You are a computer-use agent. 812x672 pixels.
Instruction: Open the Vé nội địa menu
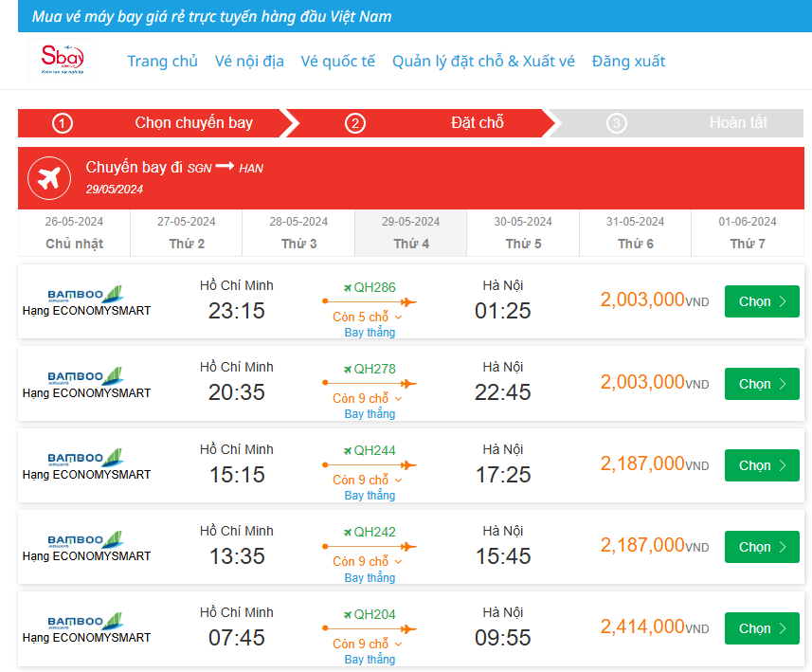[x=249, y=61]
